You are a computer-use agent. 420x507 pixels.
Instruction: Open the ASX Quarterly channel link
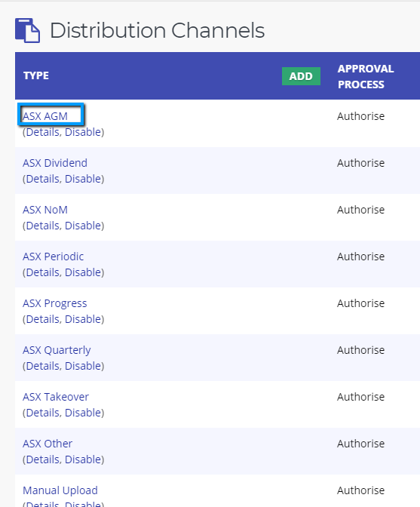(57, 350)
